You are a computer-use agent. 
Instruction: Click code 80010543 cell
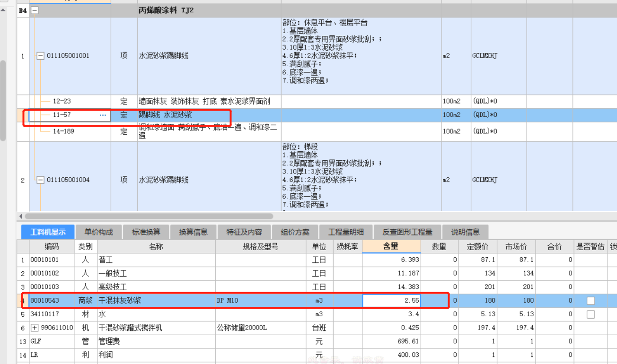point(52,301)
